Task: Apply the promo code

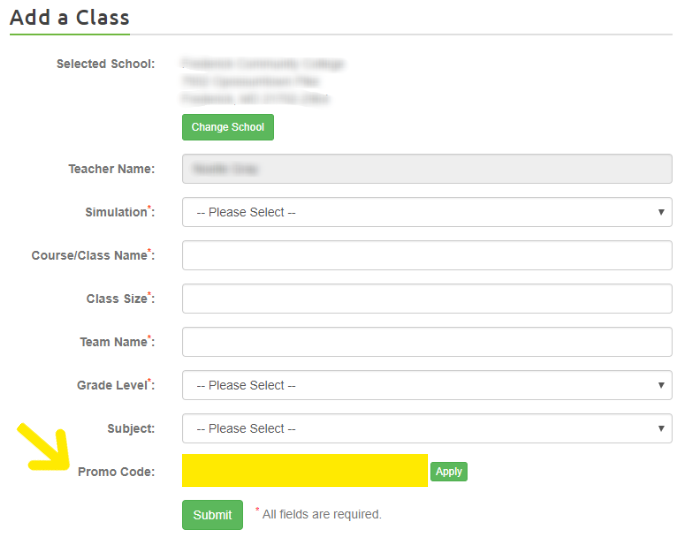Action: (x=449, y=471)
